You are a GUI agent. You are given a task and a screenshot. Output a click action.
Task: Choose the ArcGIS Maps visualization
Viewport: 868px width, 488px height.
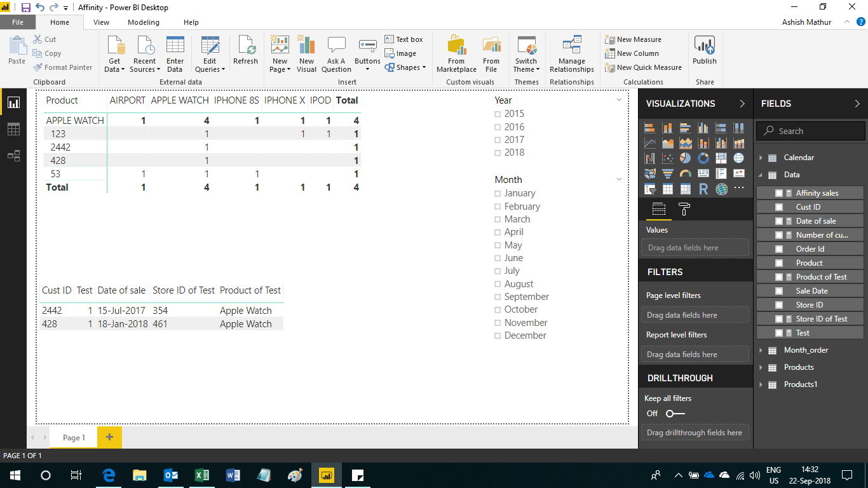(x=721, y=189)
